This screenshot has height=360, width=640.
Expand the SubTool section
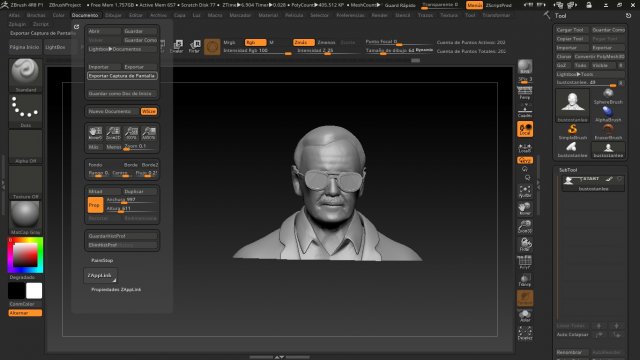click(x=568, y=170)
